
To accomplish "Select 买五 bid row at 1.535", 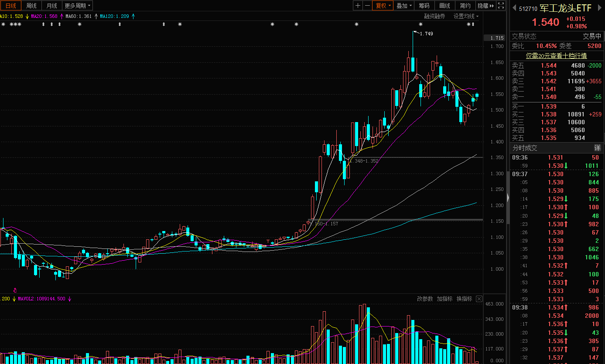I will (x=557, y=138).
